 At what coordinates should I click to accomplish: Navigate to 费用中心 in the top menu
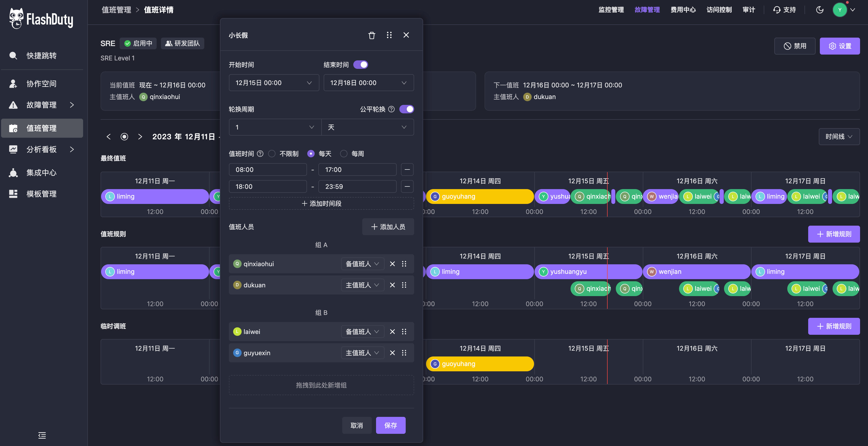(683, 10)
